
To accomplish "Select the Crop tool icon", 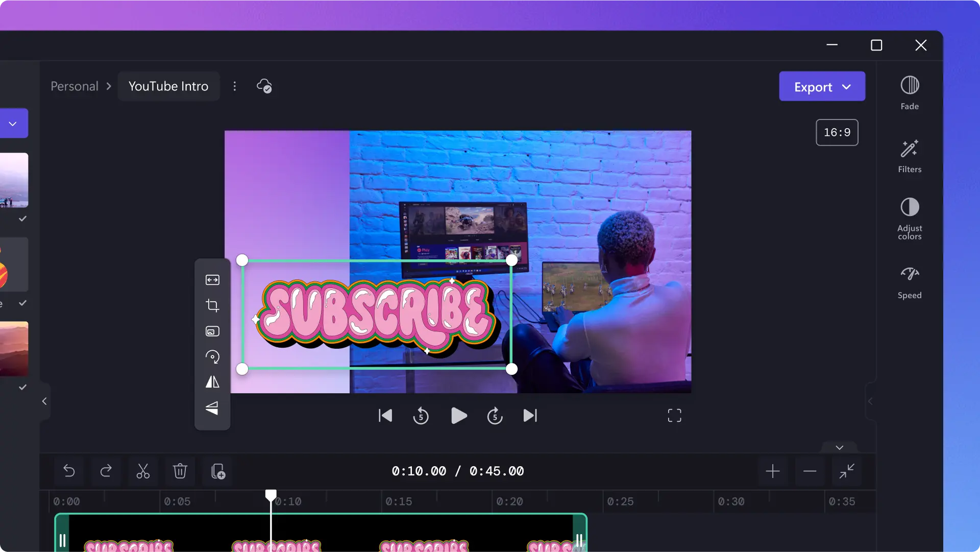I will pos(212,305).
